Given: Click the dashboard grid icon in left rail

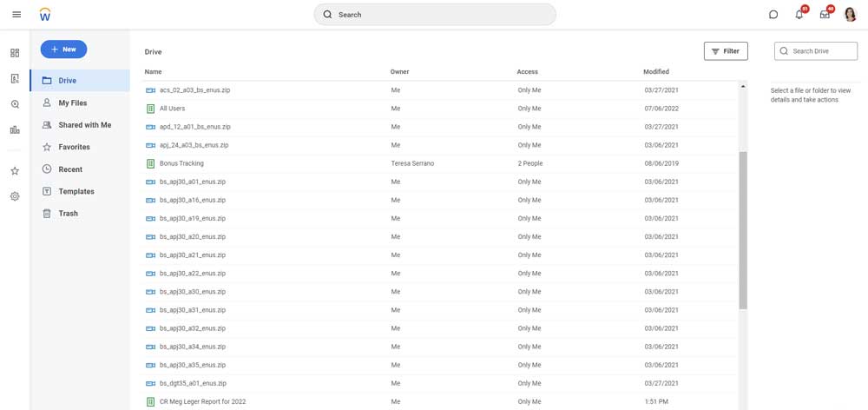Looking at the screenshot, I should pos(15,53).
